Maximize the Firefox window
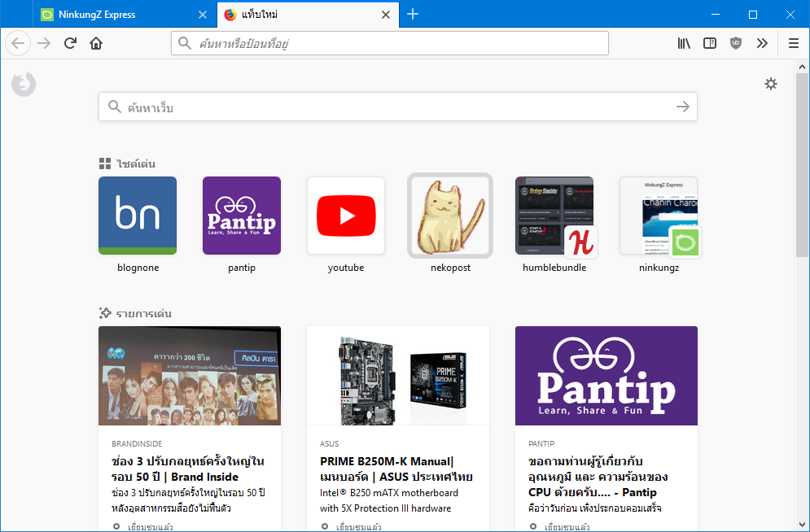Viewport: 810px width, 532px height. pos(753,15)
